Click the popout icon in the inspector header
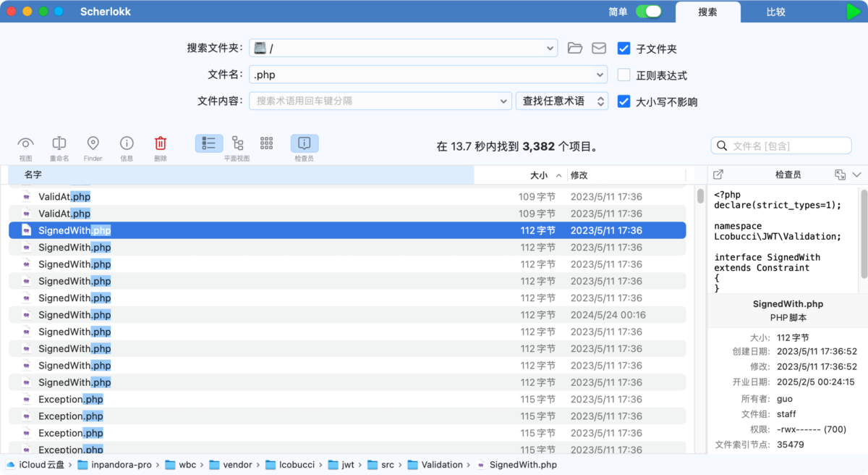868x475 pixels. 718,175
